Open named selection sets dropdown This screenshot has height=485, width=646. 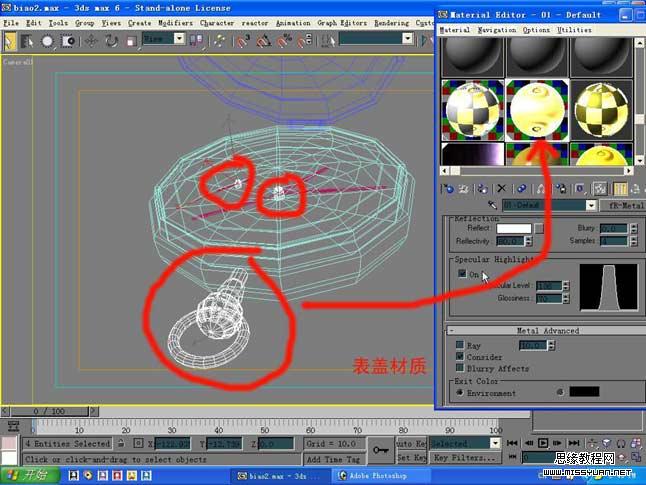pyautogui.click(x=407, y=39)
